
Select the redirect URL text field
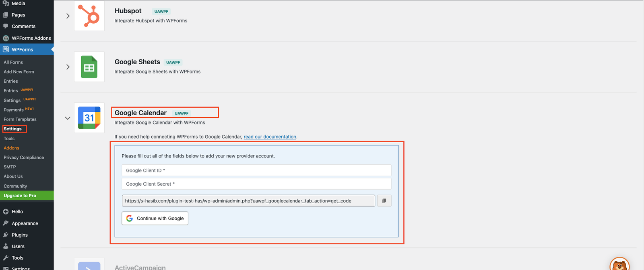(248, 201)
